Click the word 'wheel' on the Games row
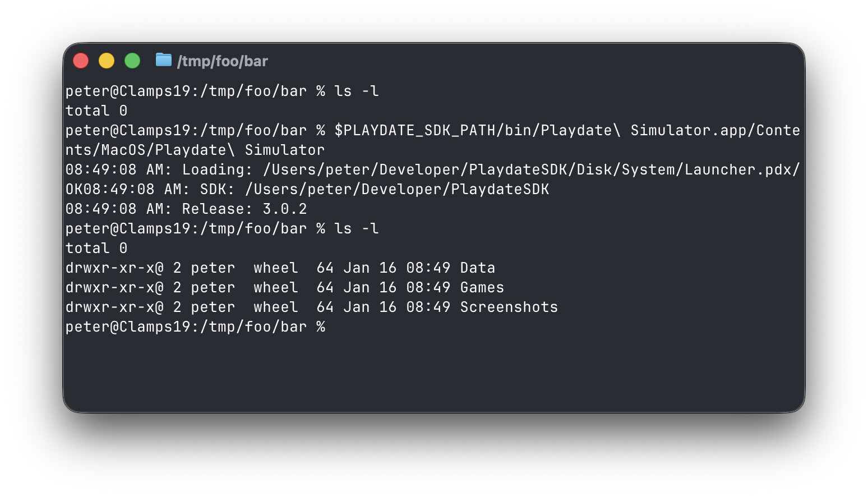Viewport: 868px width, 496px height. tap(276, 287)
